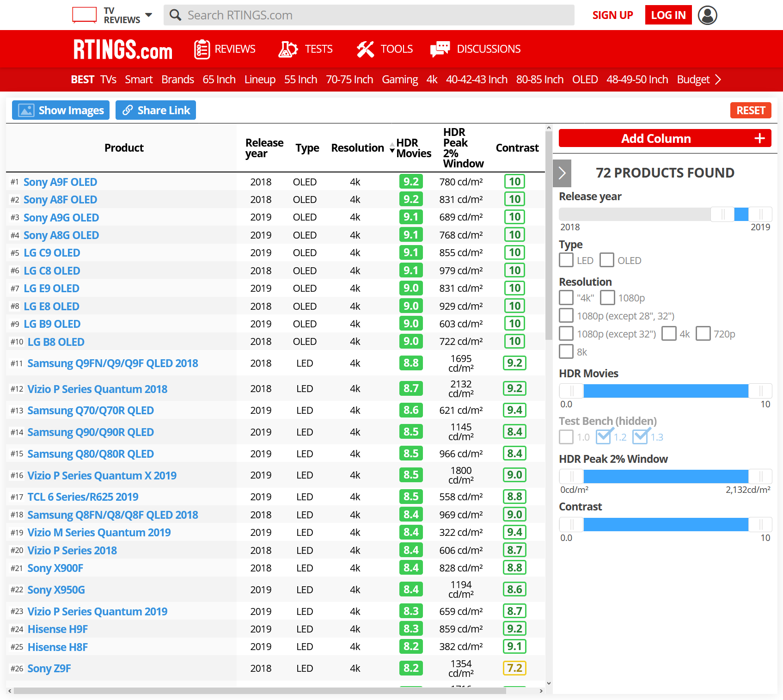Click the Tests flask icon
Image resolution: width=783 pixels, height=700 pixels.
288,49
